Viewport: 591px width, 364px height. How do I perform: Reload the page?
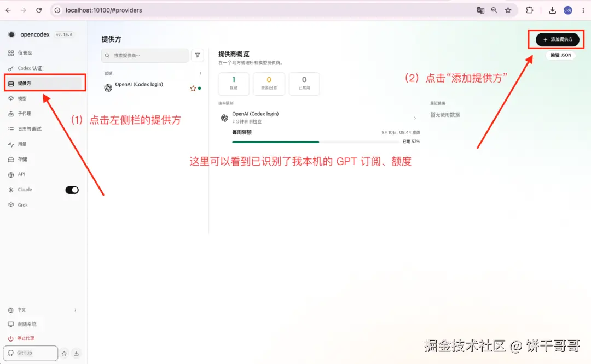(x=39, y=10)
